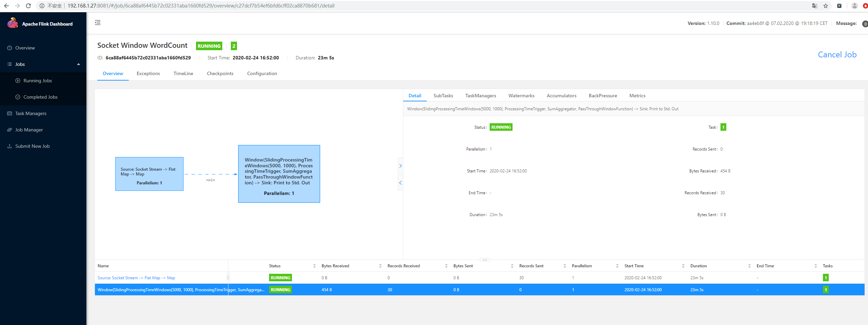
Task: Go to Overview in the sidebar
Action: 43,48
